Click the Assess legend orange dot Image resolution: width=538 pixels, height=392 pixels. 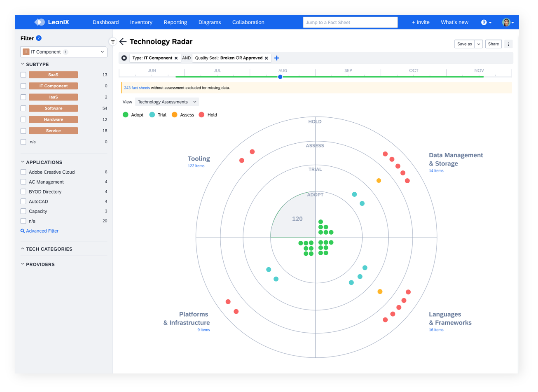pyautogui.click(x=175, y=115)
